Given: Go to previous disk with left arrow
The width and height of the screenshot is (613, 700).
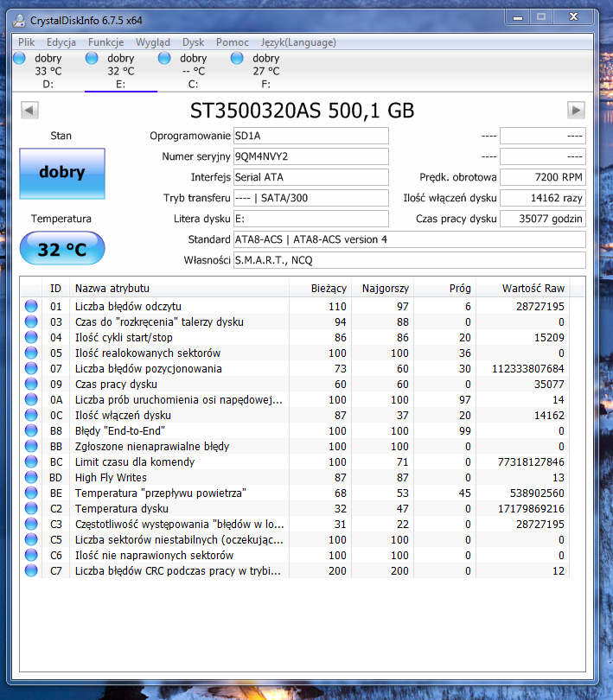Looking at the screenshot, I should point(29,111).
